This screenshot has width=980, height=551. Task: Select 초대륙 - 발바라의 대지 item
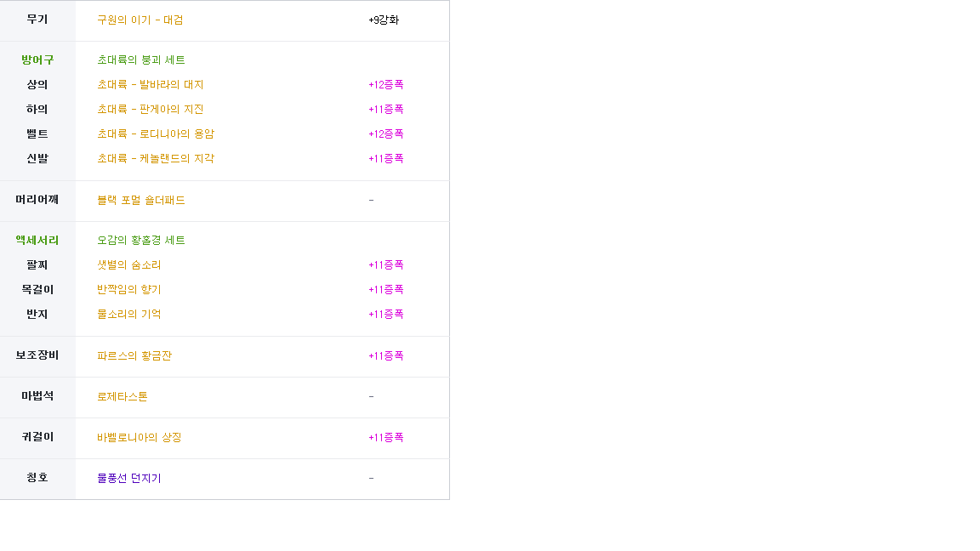point(150,85)
